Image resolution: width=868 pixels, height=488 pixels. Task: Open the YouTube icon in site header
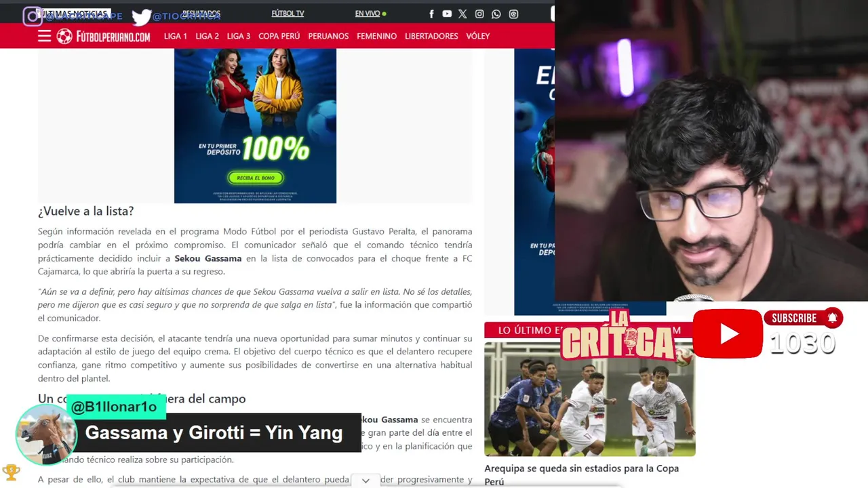point(447,14)
